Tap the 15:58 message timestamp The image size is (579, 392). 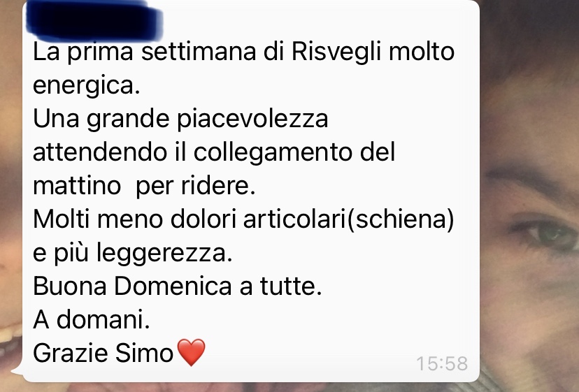click(442, 363)
